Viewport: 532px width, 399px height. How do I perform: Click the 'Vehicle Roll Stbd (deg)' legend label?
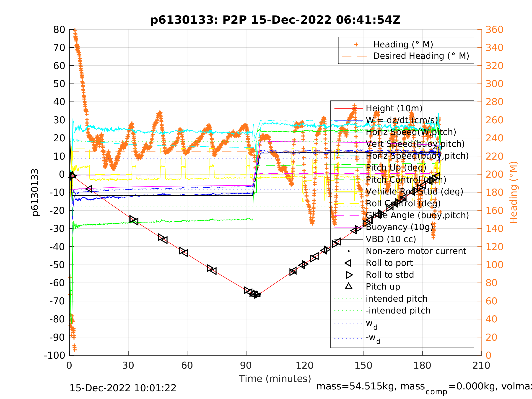click(414, 192)
